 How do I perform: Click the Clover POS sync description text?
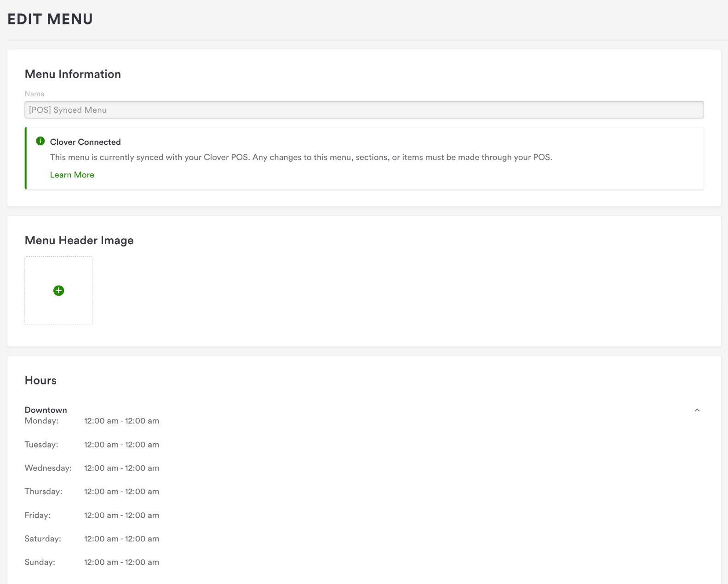pyautogui.click(x=301, y=157)
